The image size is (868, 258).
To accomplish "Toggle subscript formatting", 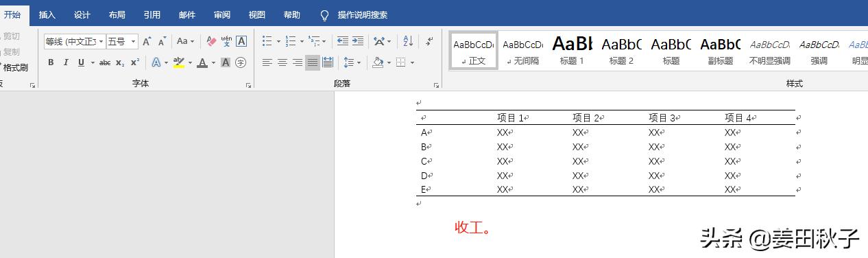I will 120,62.
